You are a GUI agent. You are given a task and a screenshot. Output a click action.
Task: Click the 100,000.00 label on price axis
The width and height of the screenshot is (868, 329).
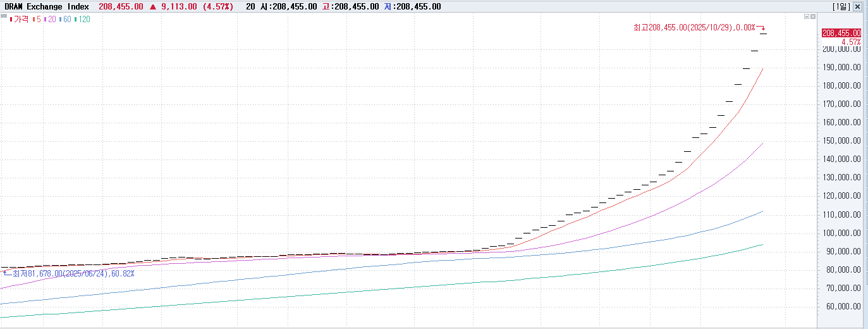tap(841, 233)
